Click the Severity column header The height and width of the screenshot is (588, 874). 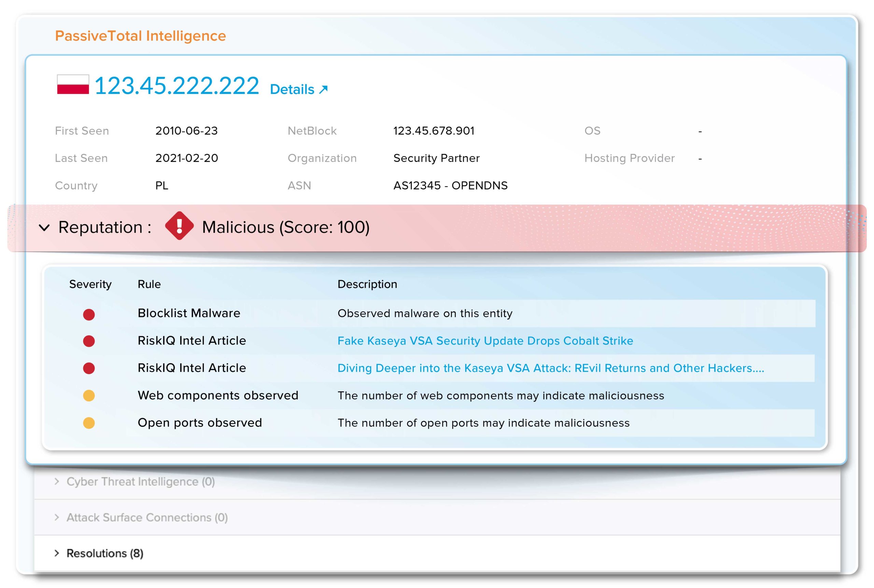90,284
